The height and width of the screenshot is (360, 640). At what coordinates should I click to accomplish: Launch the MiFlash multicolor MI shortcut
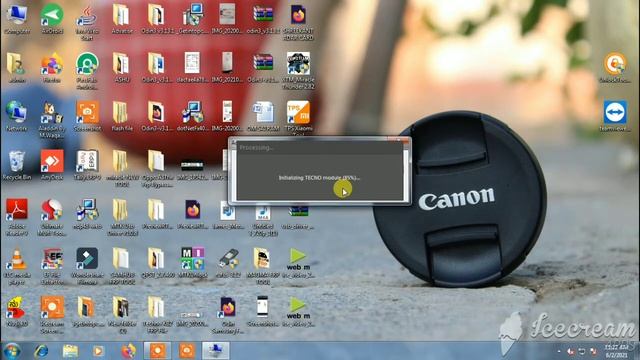(192, 263)
